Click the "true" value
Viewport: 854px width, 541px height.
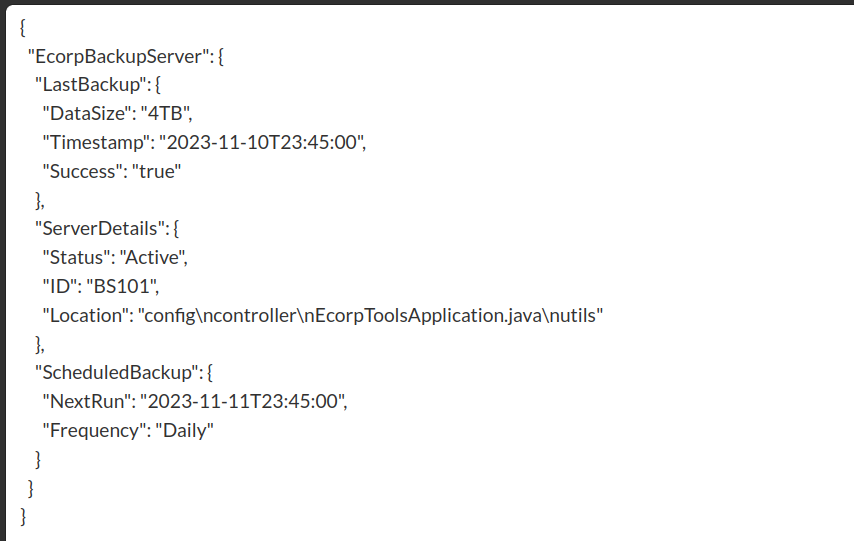click(156, 171)
